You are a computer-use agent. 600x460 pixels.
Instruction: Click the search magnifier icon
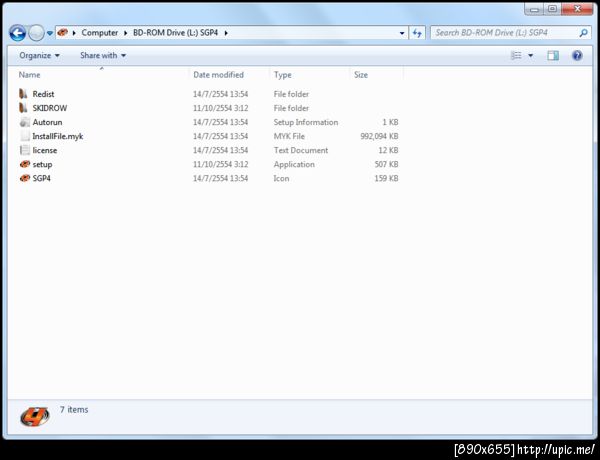tap(584, 33)
